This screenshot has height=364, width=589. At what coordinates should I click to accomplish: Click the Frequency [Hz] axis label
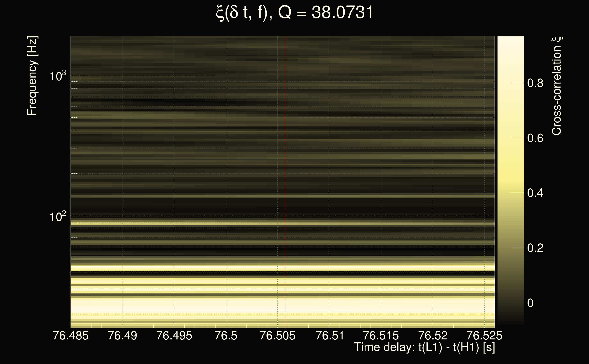32,76
